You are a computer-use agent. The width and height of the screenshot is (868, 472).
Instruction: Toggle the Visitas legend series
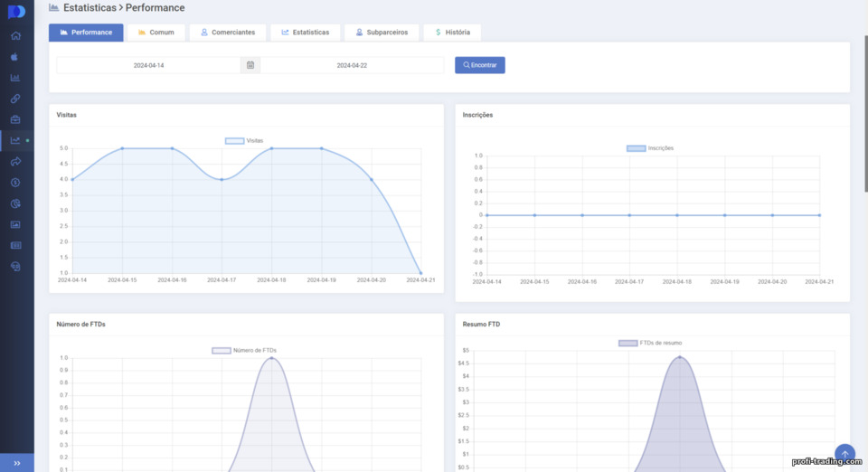click(244, 140)
